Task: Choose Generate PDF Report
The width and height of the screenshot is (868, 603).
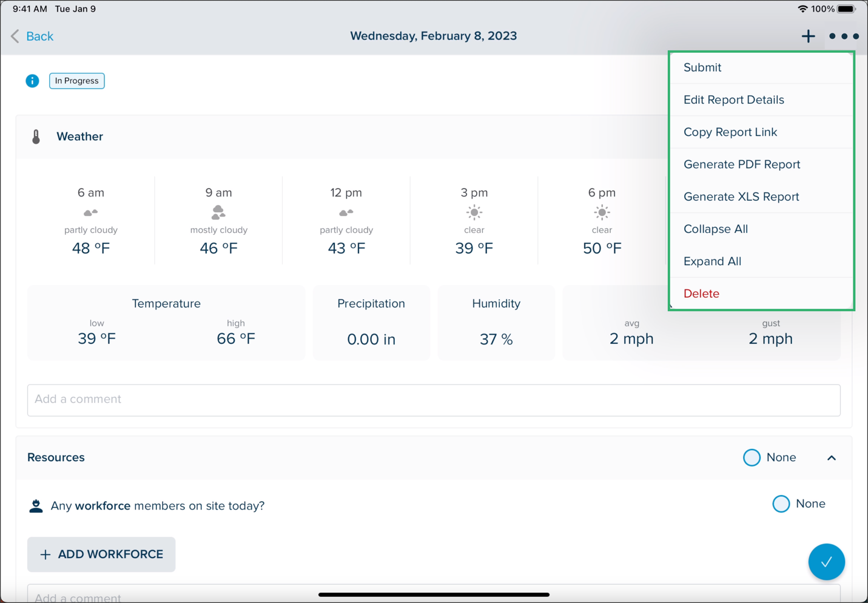Action: [761, 164]
